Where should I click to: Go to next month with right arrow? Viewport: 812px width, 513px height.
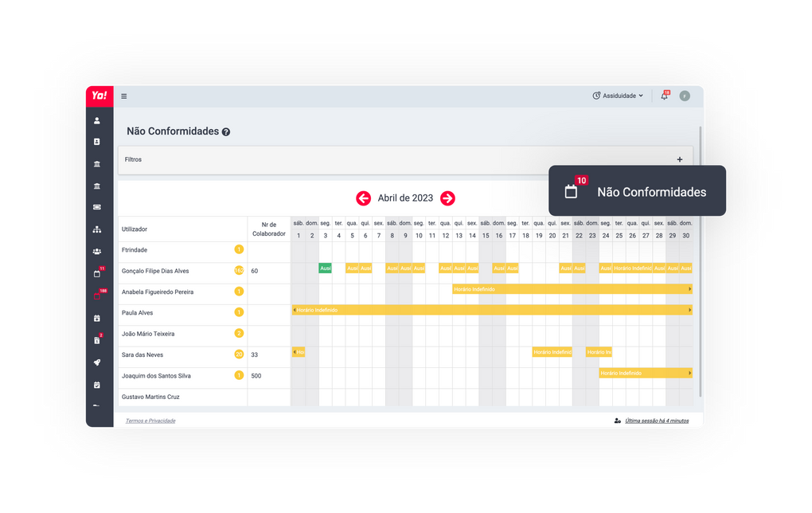point(448,198)
